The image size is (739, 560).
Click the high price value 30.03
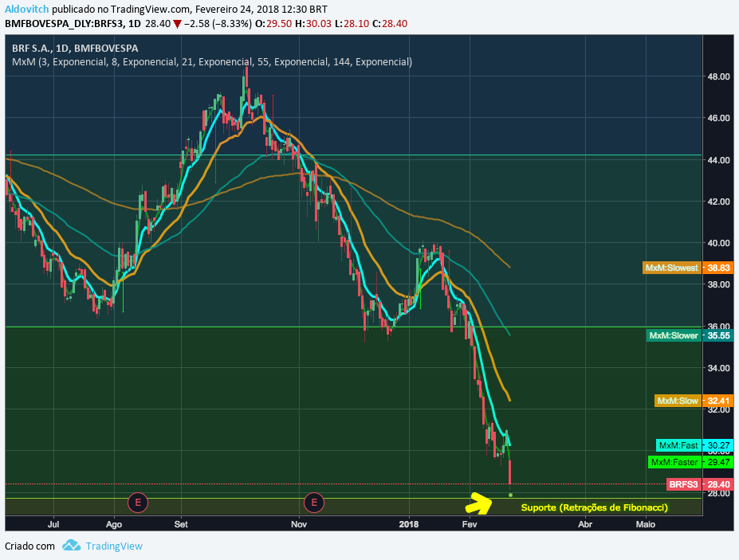[x=319, y=24]
